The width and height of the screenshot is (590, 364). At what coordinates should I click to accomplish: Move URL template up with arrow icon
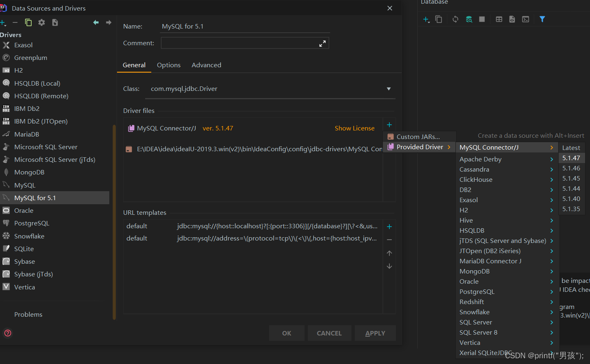point(389,253)
